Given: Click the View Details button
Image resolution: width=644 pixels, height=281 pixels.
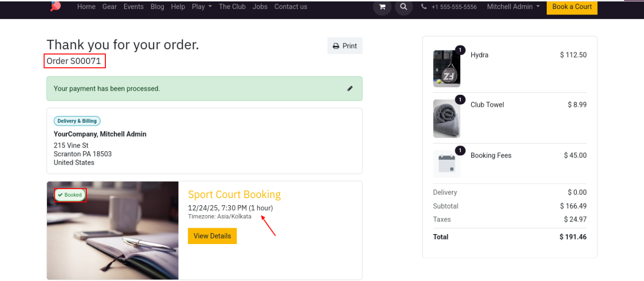Looking at the screenshot, I should tap(212, 236).
